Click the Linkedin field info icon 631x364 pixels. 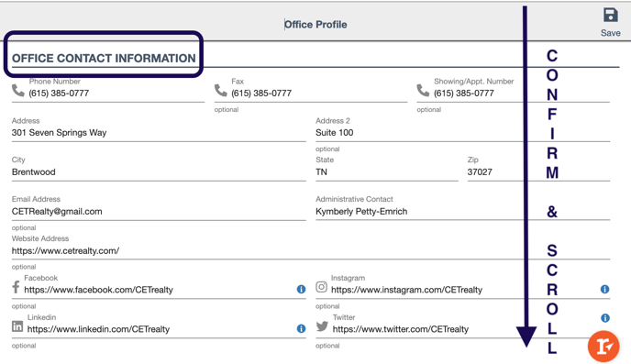301,328
